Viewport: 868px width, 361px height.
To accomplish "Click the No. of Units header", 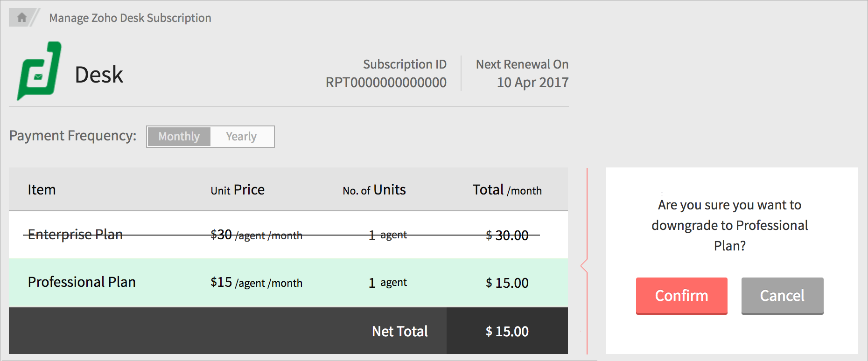I will tap(374, 190).
